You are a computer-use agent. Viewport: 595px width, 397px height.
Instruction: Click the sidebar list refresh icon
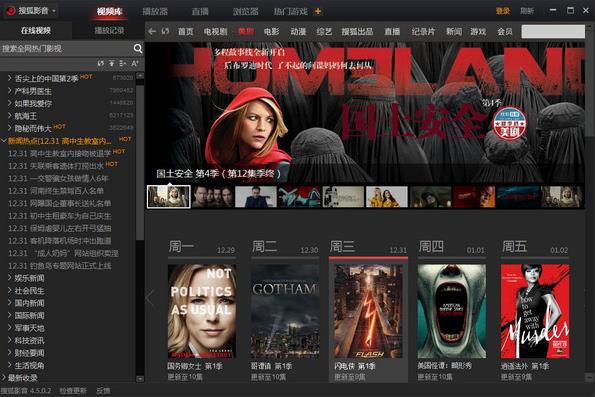pyautogui.click(x=100, y=63)
